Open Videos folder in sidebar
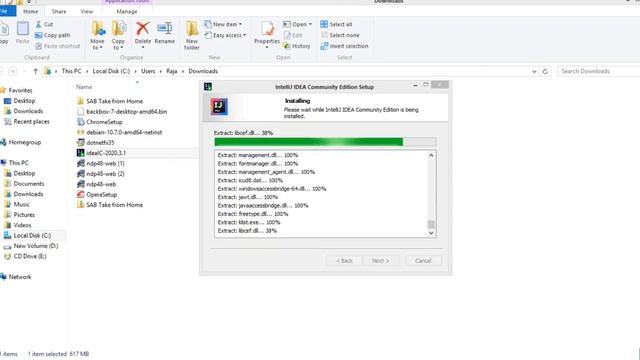This screenshot has height=360, width=640. pos(18,225)
